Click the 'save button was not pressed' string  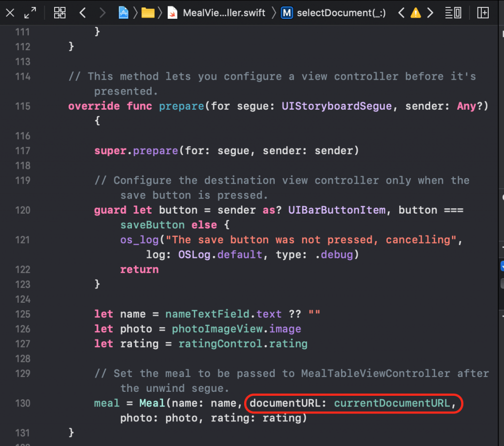click(311, 240)
